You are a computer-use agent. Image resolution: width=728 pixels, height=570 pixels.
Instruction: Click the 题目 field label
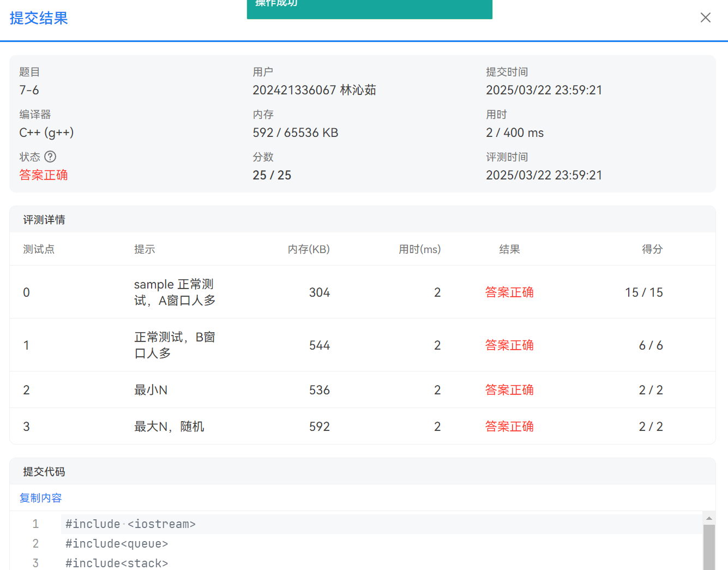29,72
